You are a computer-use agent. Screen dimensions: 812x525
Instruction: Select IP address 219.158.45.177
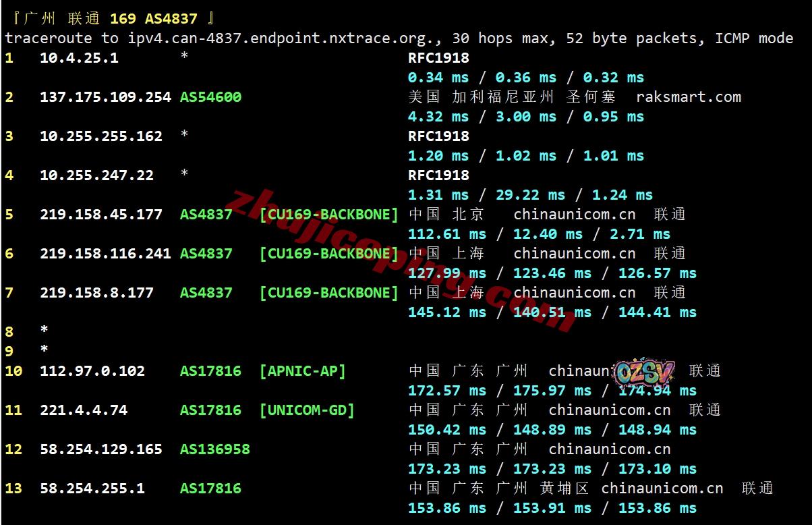[101, 215]
